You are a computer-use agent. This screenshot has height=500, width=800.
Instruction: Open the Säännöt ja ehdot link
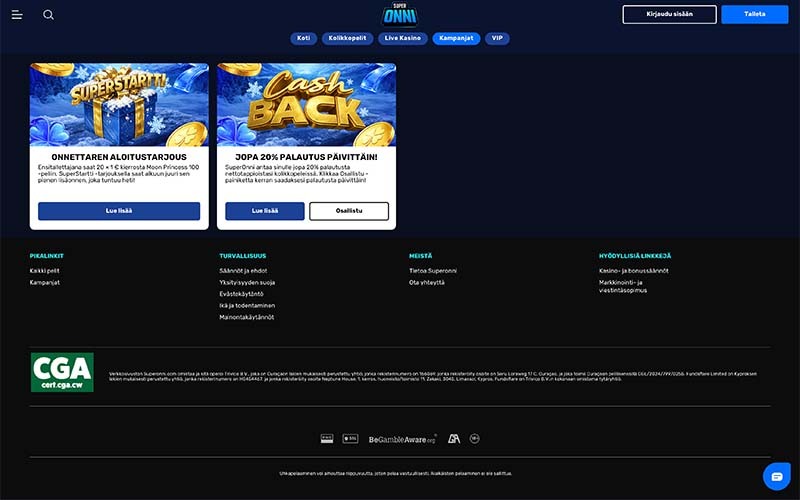[x=243, y=271]
